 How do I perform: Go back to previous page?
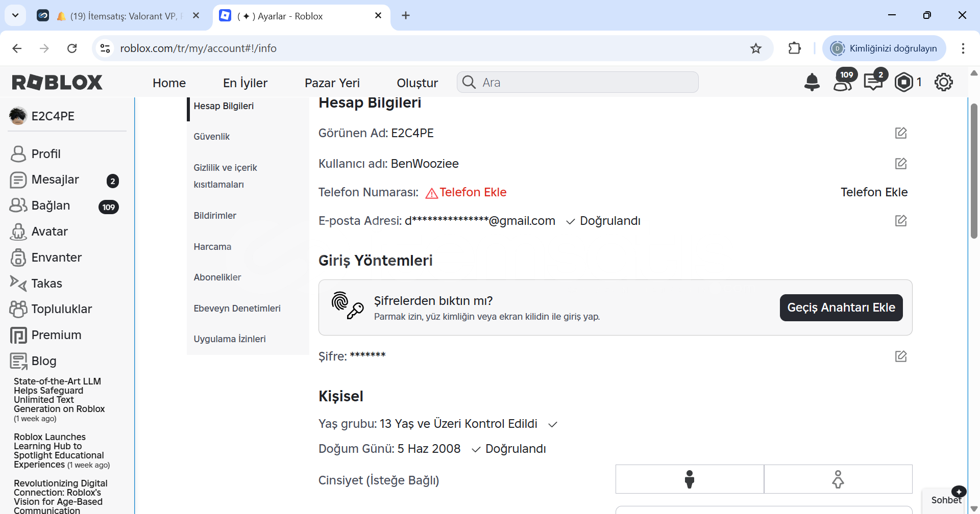[x=17, y=48]
